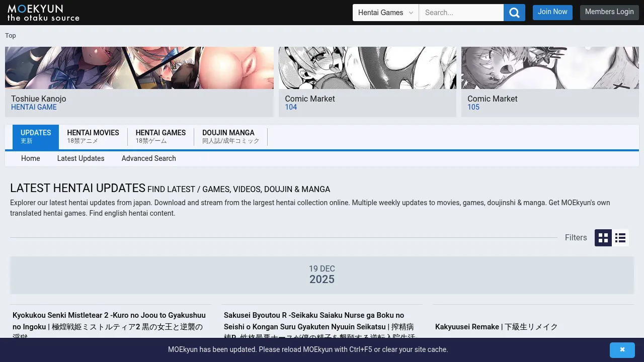Dismiss the site update notification bar
Image resolution: width=644 pixels, height=362 pixels.
pyautogui.click(x=622, y=349)
